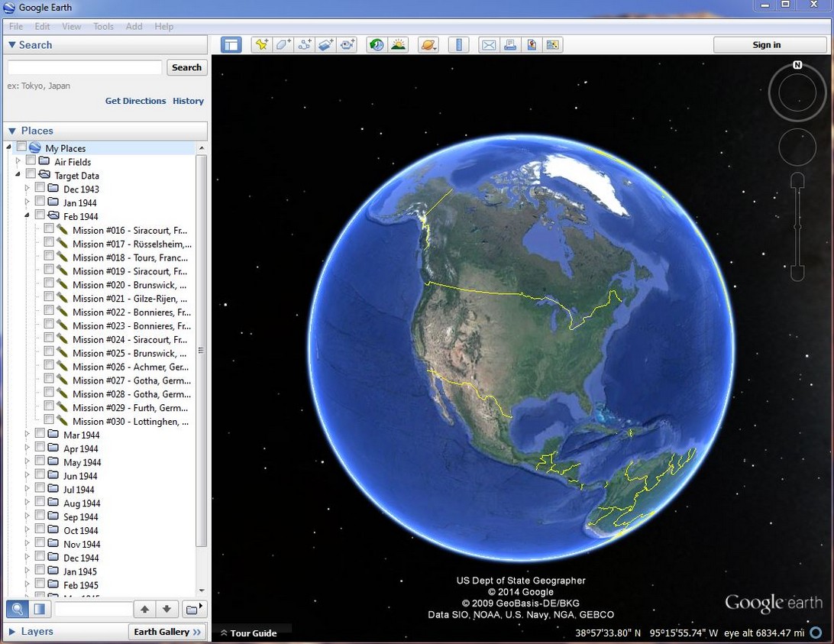This screenshot has width=834, height=644.
Task: Tick the Mission #026 - Achmer checkbox
Action: click(49, 365)
